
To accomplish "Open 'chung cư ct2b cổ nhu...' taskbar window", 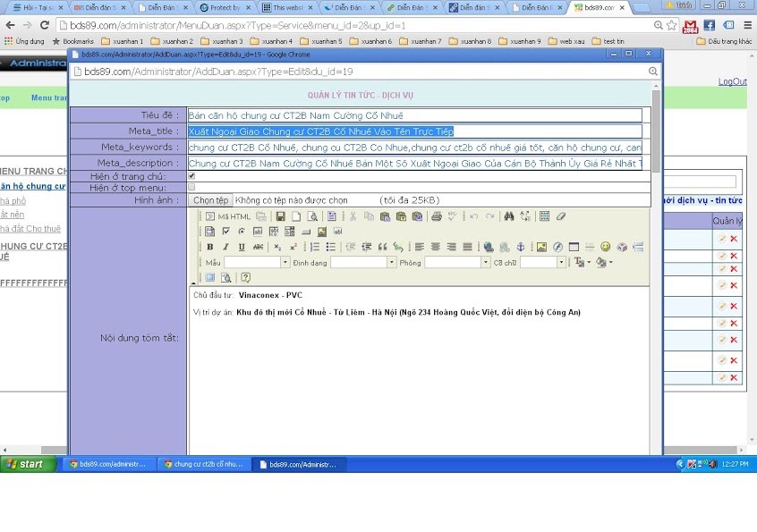I will [x=205, y=464].
